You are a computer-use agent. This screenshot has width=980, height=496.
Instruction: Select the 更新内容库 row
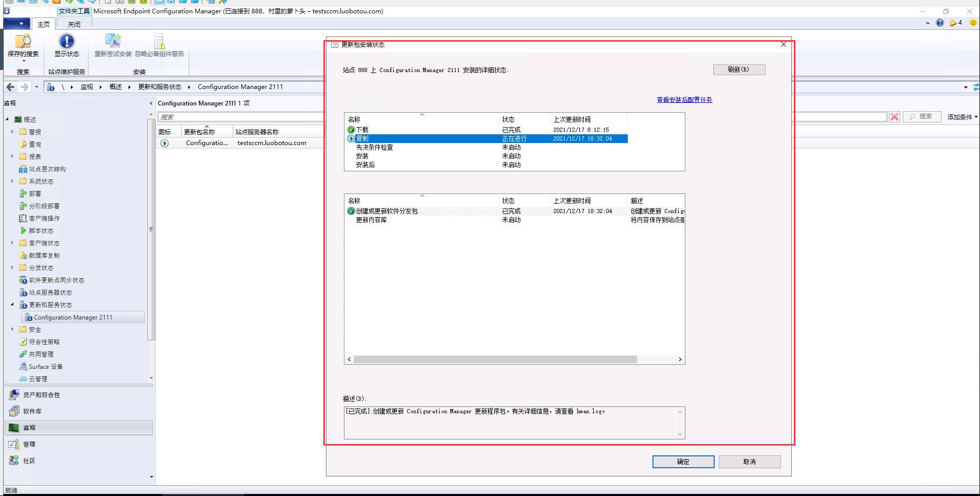515,220
